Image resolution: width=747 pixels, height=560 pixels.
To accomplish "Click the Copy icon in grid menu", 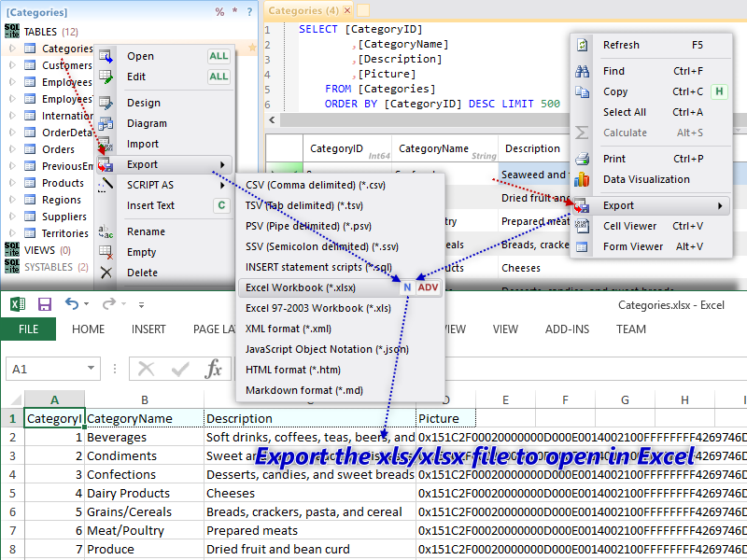I will pos(582,91).
